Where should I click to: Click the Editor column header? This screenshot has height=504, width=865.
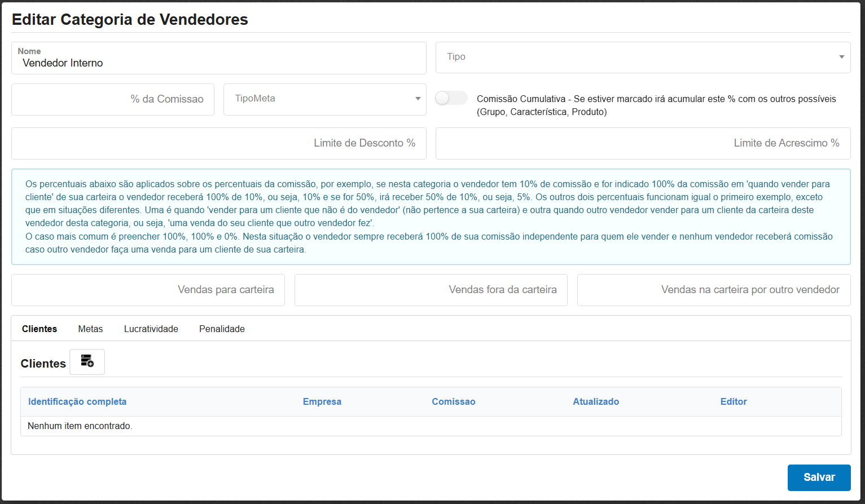click(x=733, y=401)
